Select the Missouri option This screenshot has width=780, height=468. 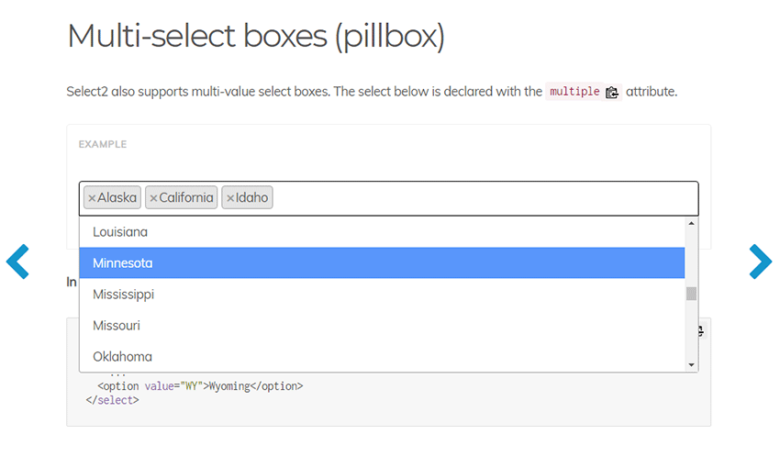[x=116, y=325]
